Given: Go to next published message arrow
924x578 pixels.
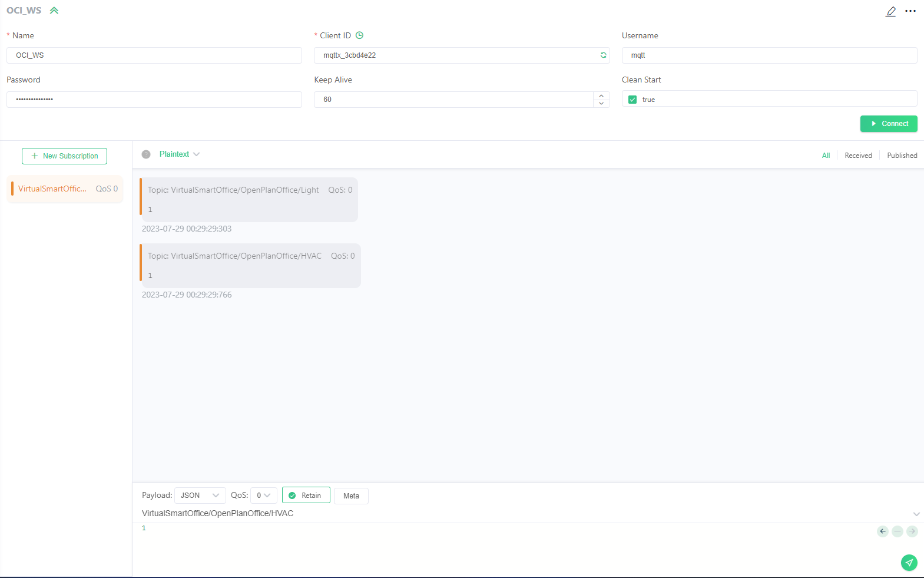Looking at the screenshot, I should (912, 531).
